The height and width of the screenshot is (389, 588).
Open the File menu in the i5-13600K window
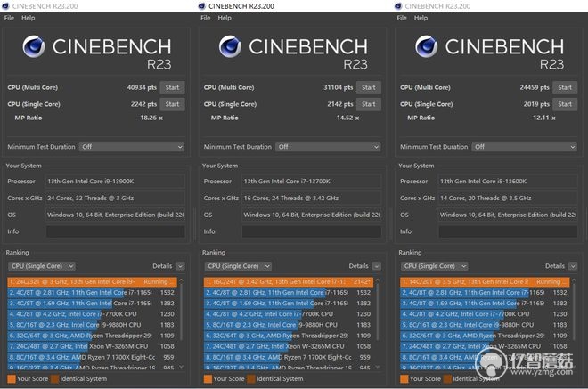[402, 18]
